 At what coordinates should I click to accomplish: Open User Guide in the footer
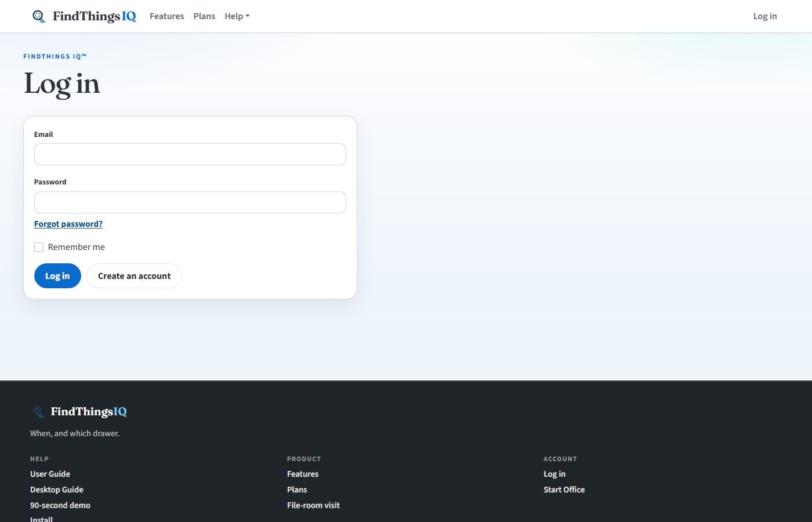[x=50, y=474]
